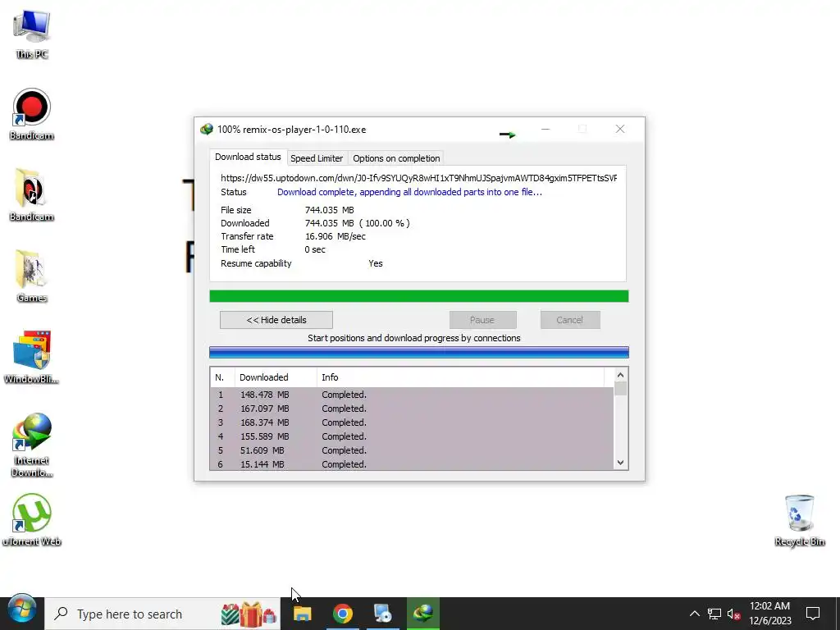Click the connections list scroll down arrow
The width and height of the screenshot is (840, 630).
pyautogui.click(x=620, y=463)
